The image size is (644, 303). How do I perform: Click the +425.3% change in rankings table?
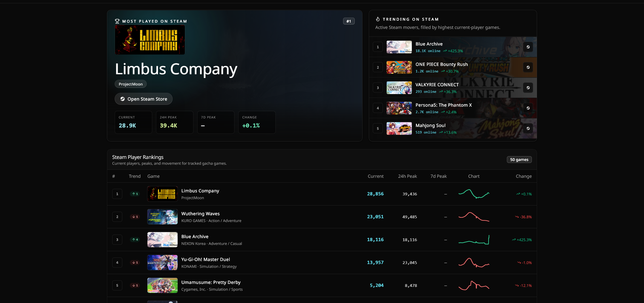(x=522, y=240)
